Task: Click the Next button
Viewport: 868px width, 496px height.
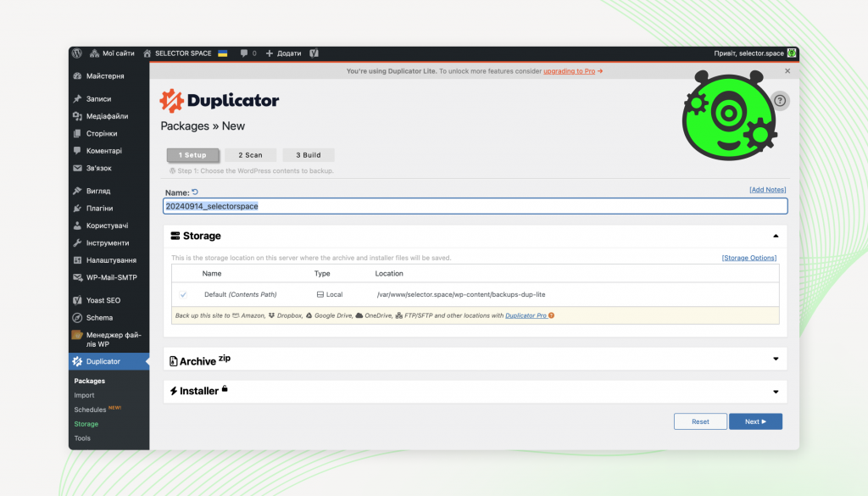Action: (754, 421)
